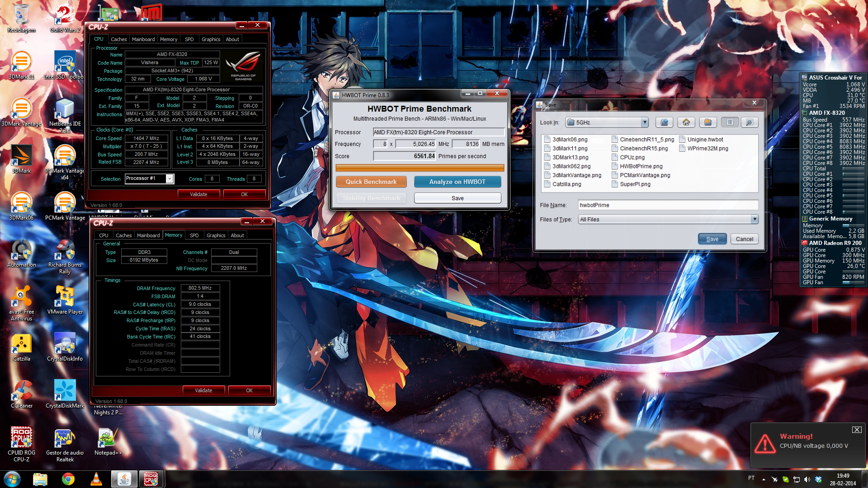Open About tab in top CPU-Z window
Viewport: 868px width, 488px height.
232,39
